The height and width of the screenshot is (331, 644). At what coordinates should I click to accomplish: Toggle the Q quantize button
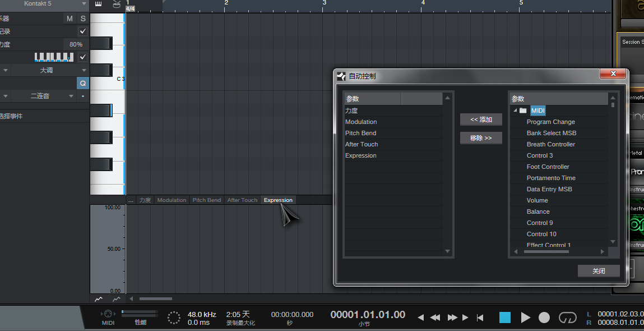(x=83, y=83)
